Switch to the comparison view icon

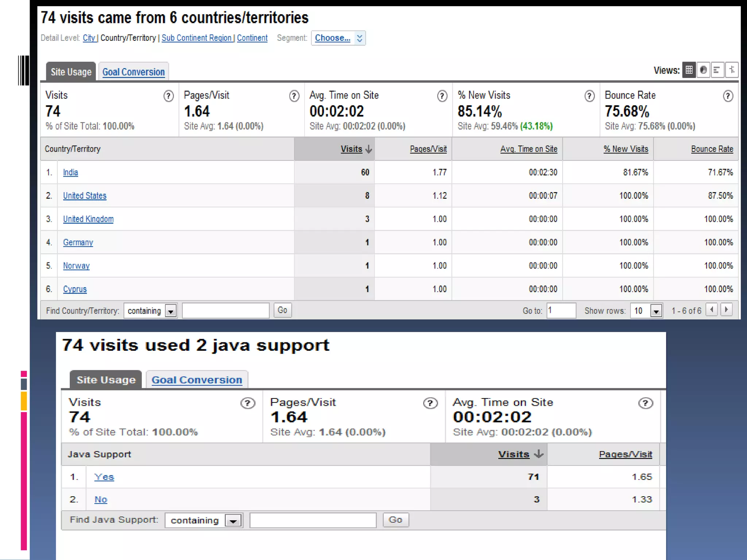tap(731, 70)
